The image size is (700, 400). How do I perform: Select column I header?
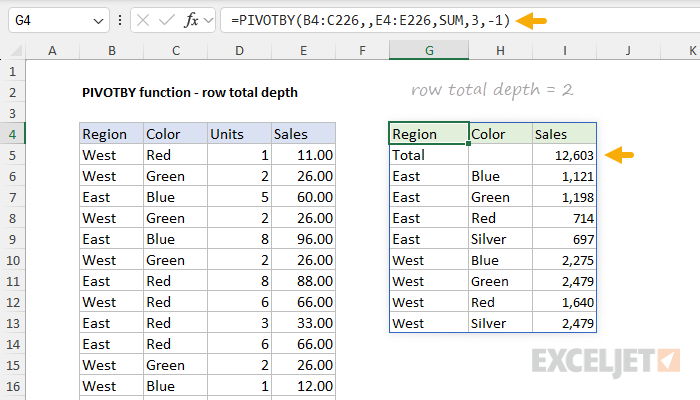[x=564, y=51]
